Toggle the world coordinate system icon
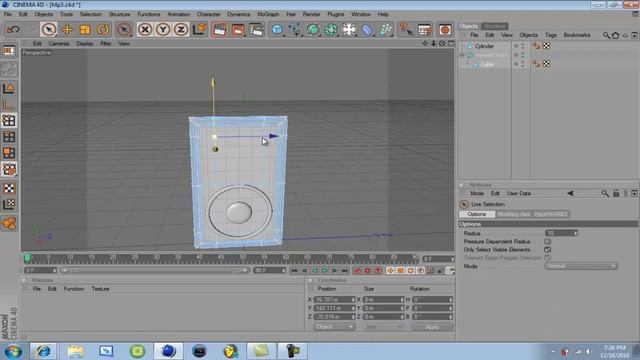Viewport: 640px width, 360px height. [x=199, y=29]
